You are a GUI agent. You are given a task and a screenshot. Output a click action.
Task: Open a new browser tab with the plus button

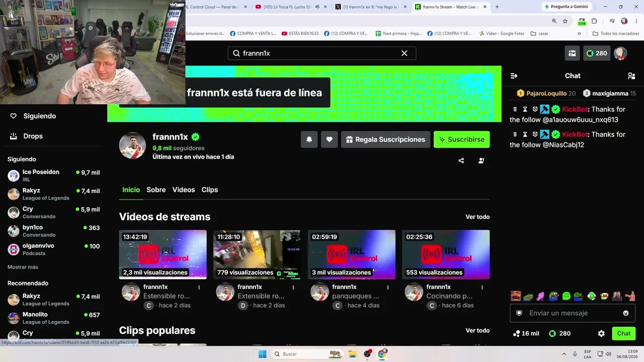pos(497,7)
